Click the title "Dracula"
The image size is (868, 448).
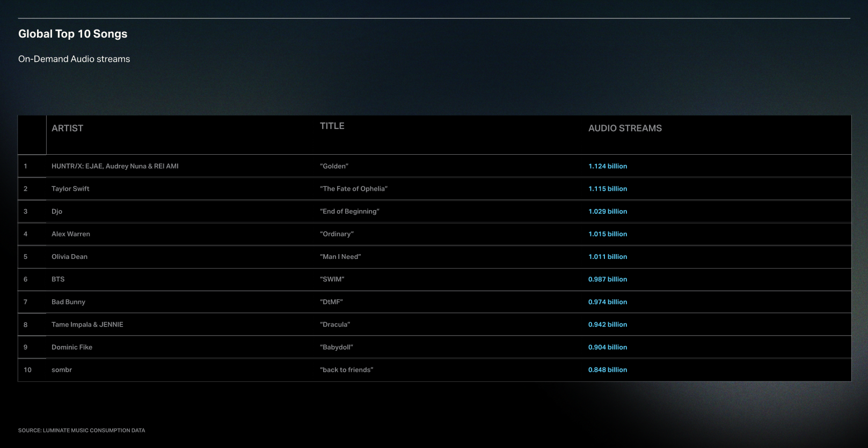(x=335, y=324)
